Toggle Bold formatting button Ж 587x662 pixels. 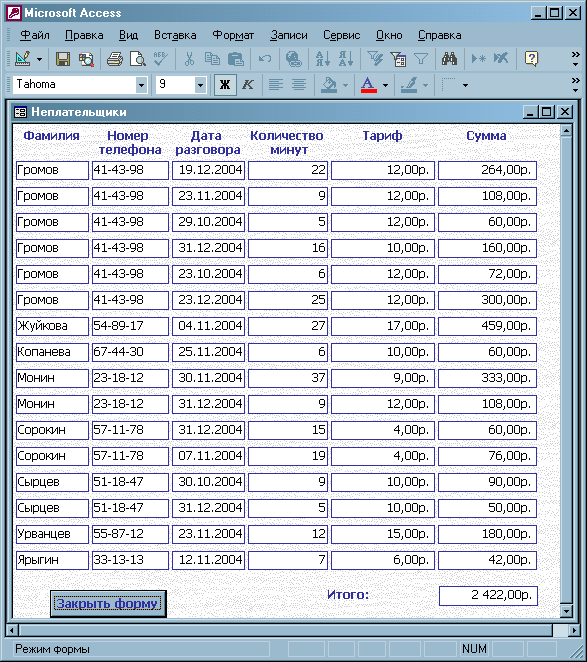tap(225, 85)
